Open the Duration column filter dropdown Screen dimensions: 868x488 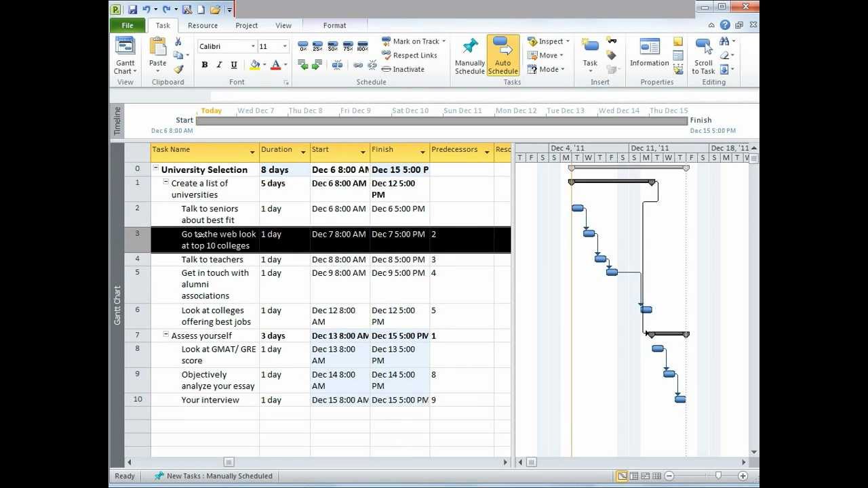(303, 152)
